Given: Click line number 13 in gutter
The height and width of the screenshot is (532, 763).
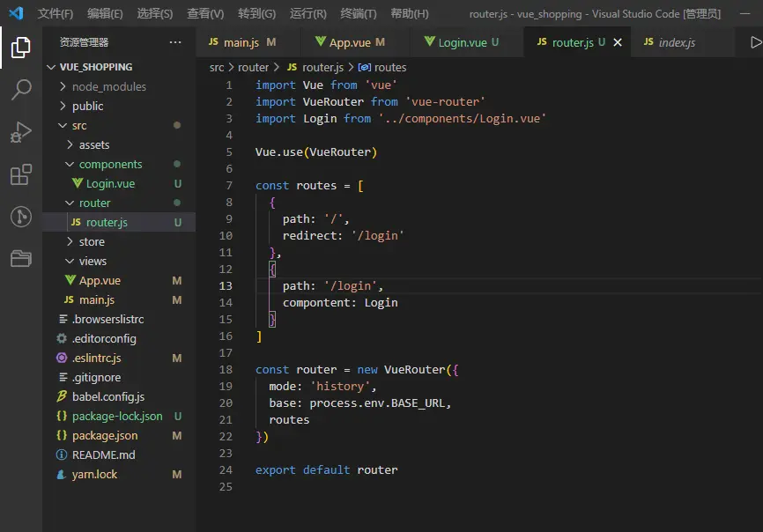Looking at the screenshot, I should pyautogui.click(x=226, y=286).
